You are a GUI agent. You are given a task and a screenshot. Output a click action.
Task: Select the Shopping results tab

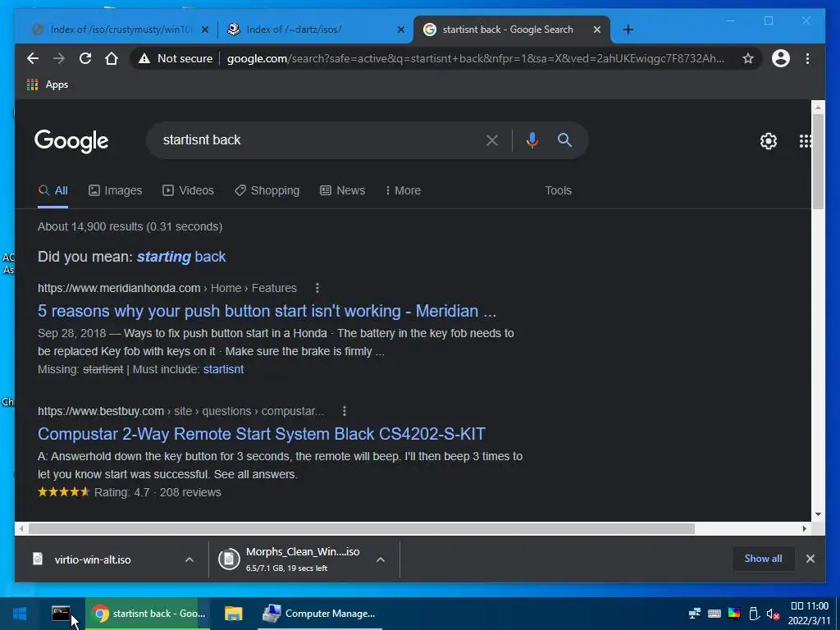pos(267,190)
